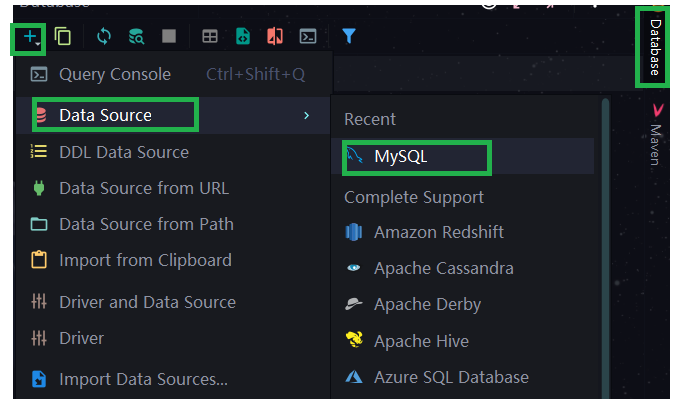Image resolution: width=677 pixels, height=402 pixels.
Task: Select Import from Clipboard
Action: click(173, 260)
